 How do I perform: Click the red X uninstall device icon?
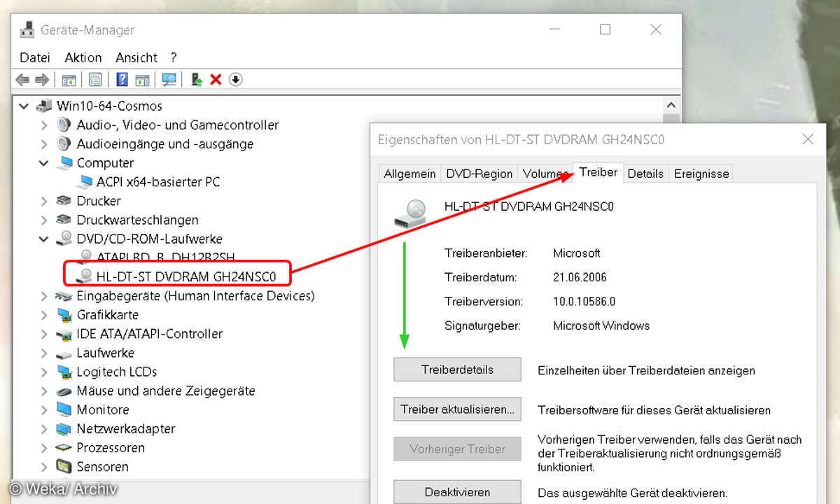[216, 80]
